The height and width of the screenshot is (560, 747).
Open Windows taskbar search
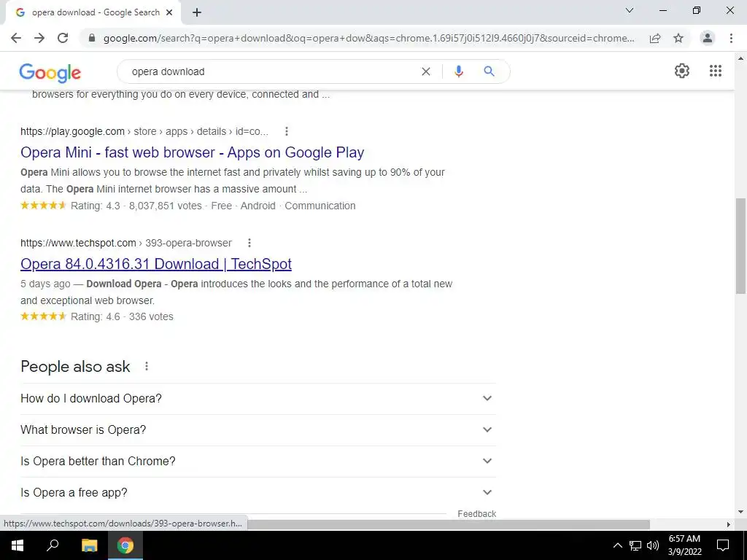click(53, 545)
